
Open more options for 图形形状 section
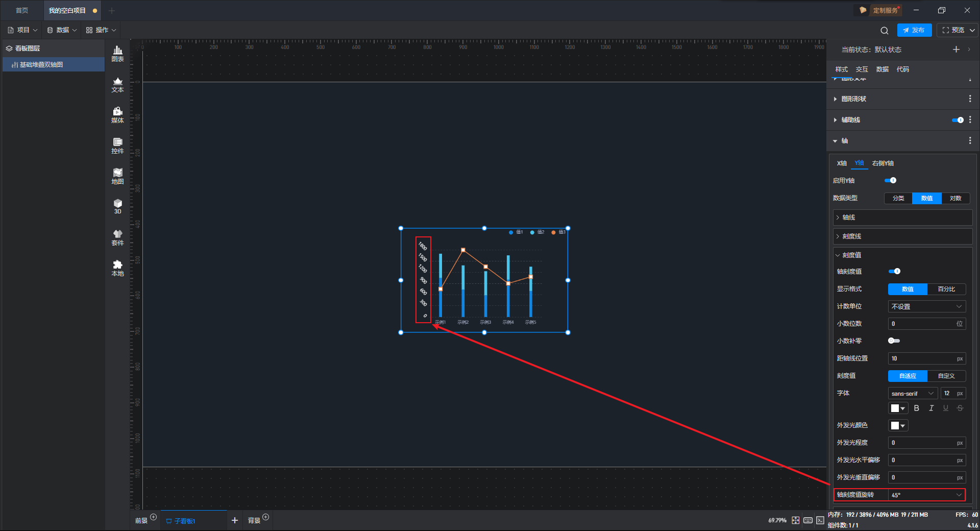click(x=970, y=99)
